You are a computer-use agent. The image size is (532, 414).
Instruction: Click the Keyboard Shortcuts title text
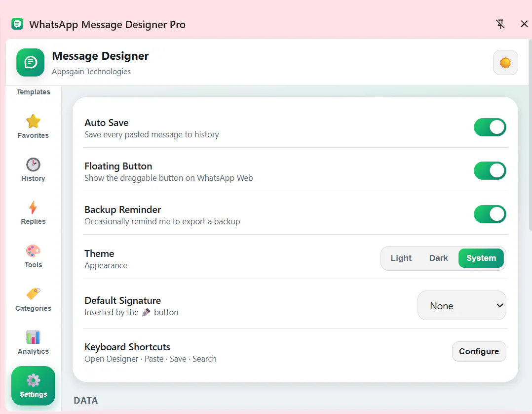tap(127, 347)
